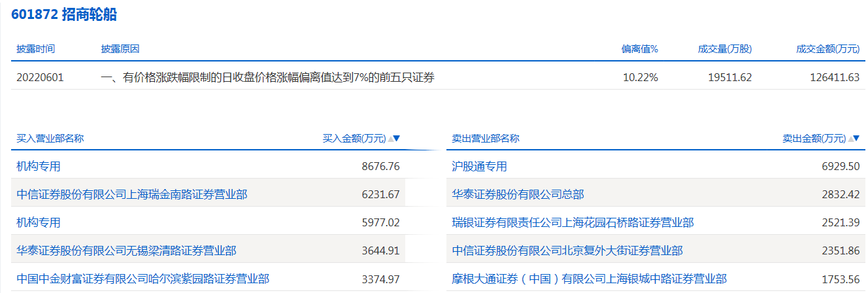Select the buy amount 6231.67
The image size is (868, 293).
click(x=380, y=194)
